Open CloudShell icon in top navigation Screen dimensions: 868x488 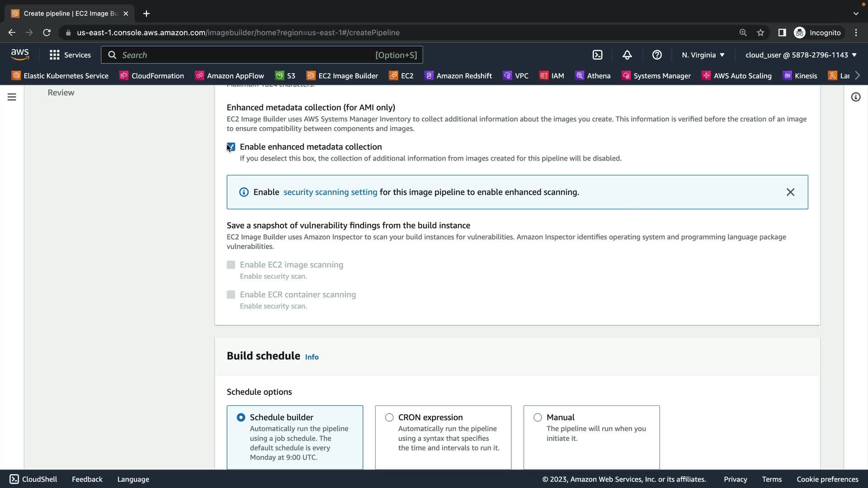pyautogui.click(x=597, y=55)
